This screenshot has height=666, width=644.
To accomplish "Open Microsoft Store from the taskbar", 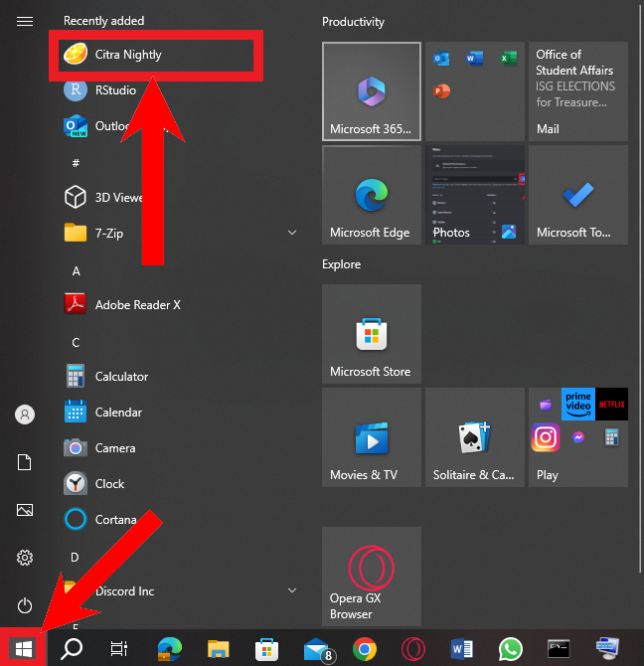I will click(266, 648).
